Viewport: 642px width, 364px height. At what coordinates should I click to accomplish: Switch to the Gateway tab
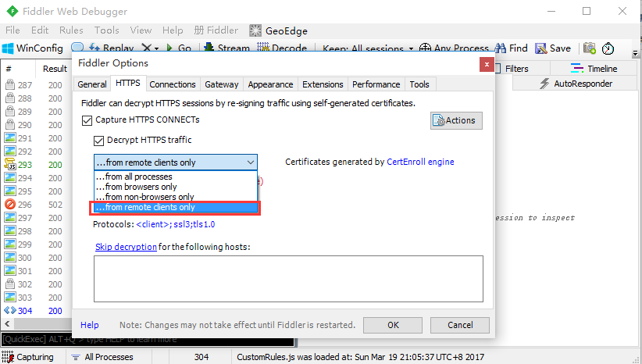[x=222, y=84]
